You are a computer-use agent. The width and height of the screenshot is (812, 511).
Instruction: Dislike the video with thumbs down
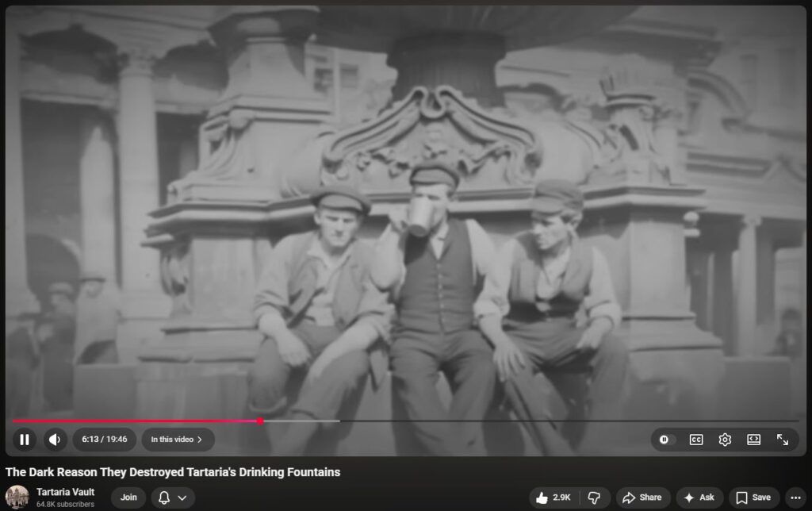(x=594, y=498)
